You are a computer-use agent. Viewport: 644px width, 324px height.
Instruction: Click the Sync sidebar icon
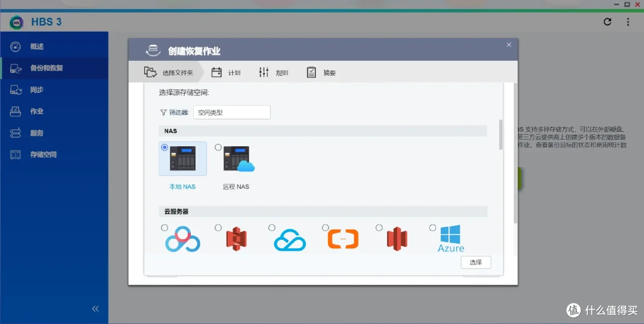point(16,90)
